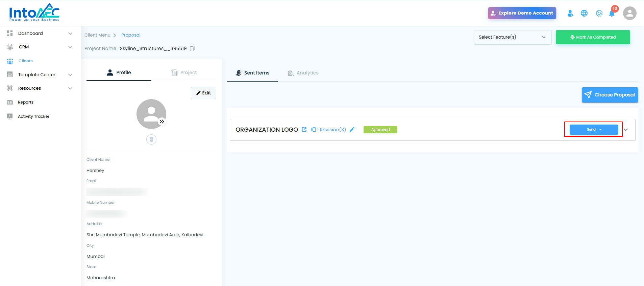Image resolution: width=644 pixels, height=286 pixels.
Task: Click the profile avatar image
Action: point(151,114)
